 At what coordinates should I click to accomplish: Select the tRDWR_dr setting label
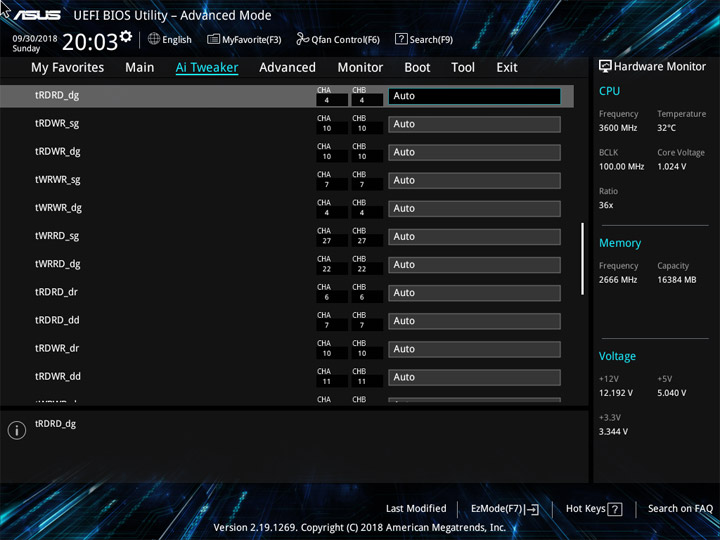tap(57, 348)
